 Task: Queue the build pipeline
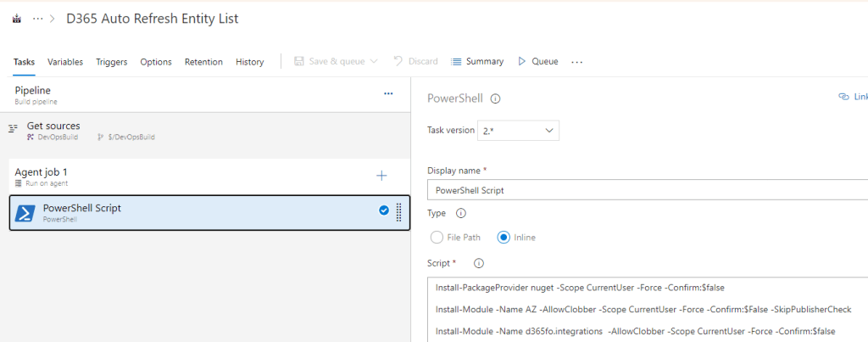[x=538, y=62]
